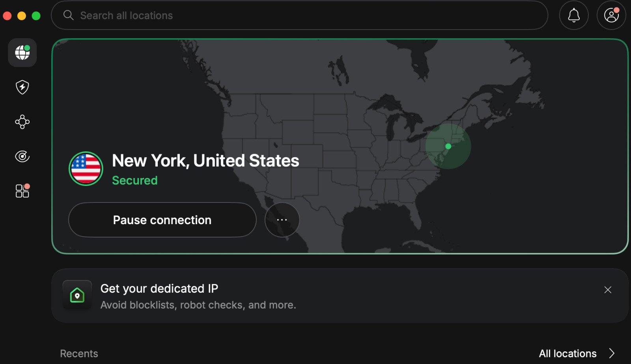Open the account profile icon
Screen dimensions: 631x364
[x=611, y=15]
